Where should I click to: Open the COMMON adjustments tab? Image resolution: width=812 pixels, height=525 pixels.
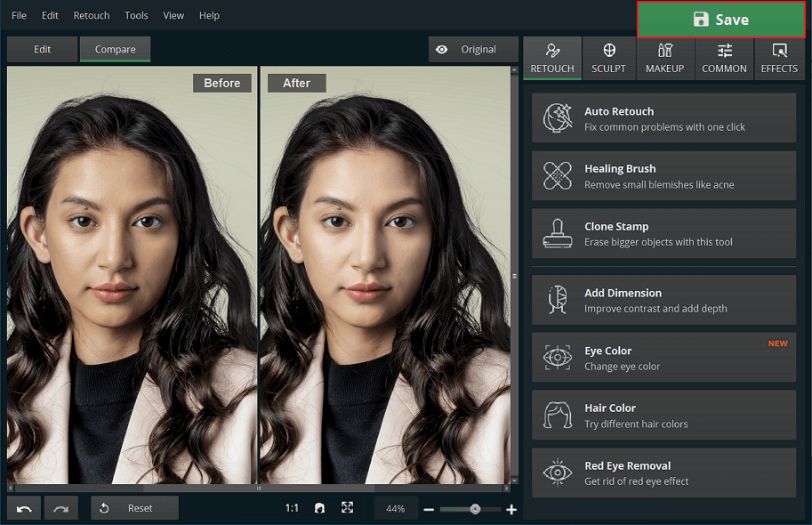coord(723,58)
